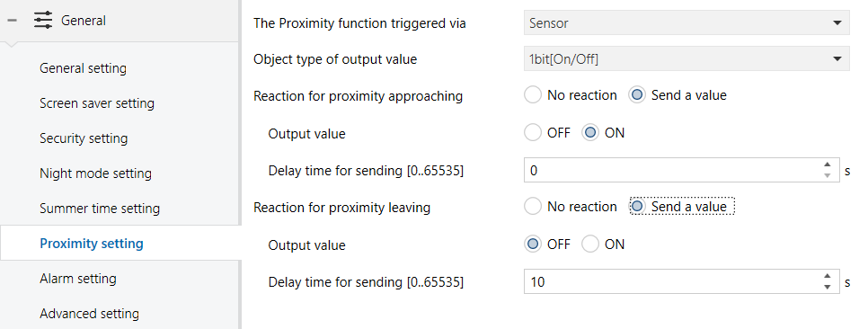This screenshot has width=868, height=329.
Task: Collapse the General section minus icon
Action: coord(13,21)
